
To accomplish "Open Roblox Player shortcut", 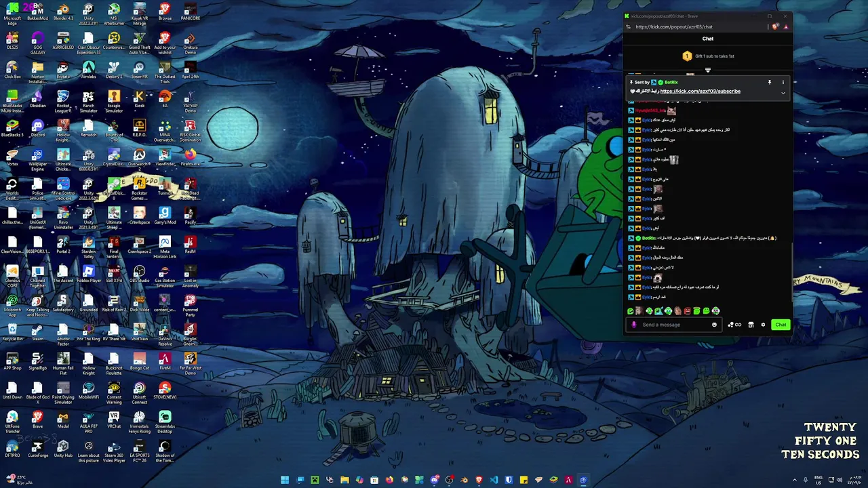I will pyautogui.click(x=88, y=274).
